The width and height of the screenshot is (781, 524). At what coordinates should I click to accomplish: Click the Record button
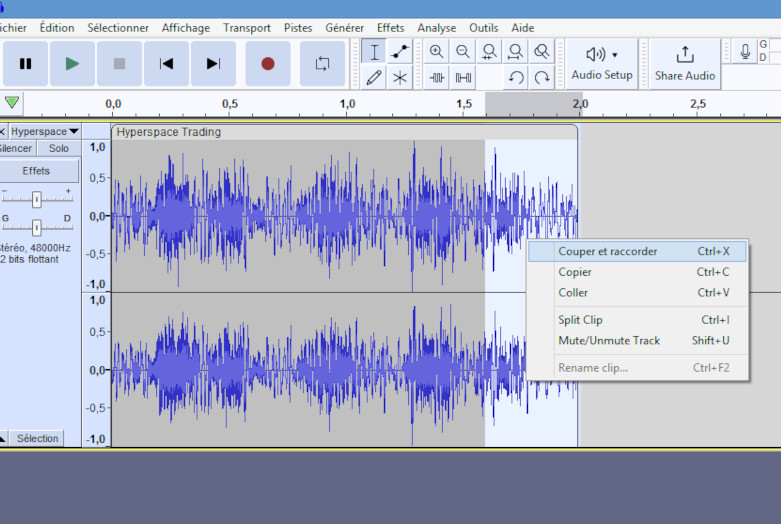point(267,63)
